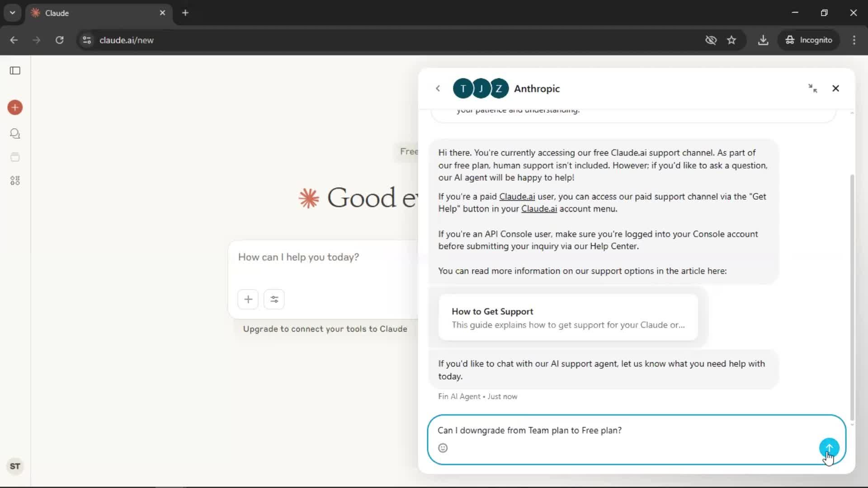Click browser back arrow
This screenshot has height=488, width=868.
click(x=14, y=40)
